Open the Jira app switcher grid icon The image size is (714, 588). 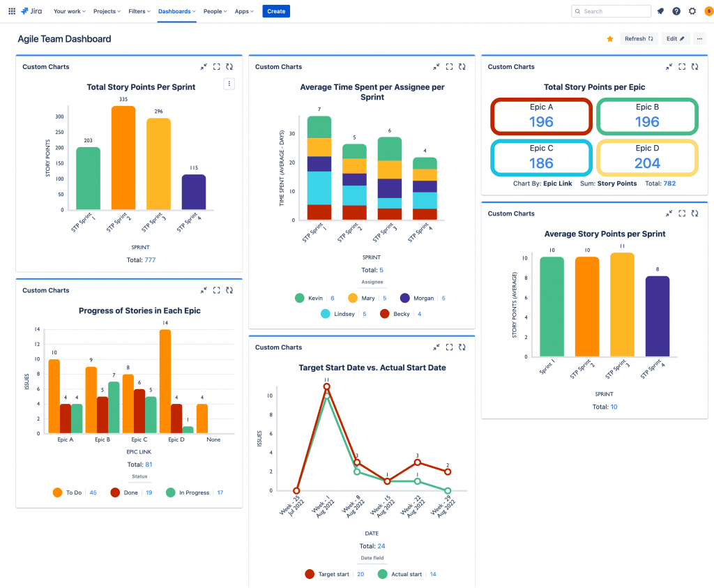[12, 11]
